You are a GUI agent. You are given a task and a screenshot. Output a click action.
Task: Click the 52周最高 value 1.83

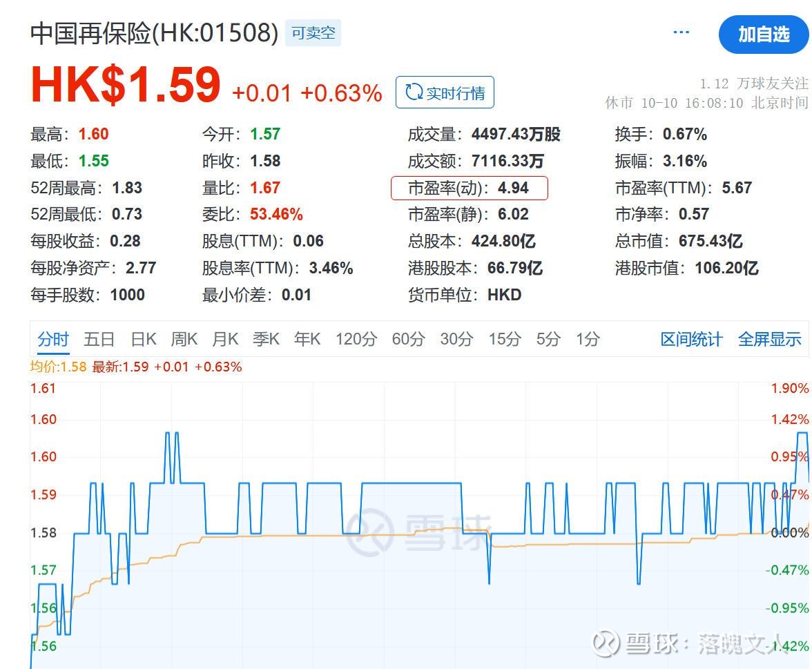pos(127,188)
